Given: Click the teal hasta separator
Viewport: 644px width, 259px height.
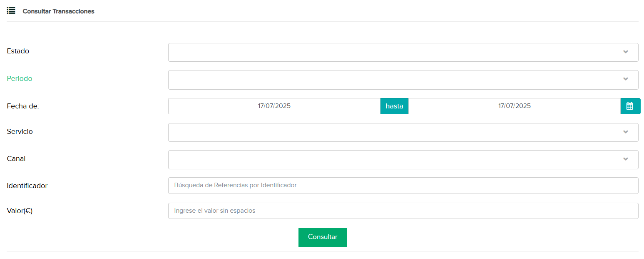Looking at the screenshot, I should pos(394,106).
